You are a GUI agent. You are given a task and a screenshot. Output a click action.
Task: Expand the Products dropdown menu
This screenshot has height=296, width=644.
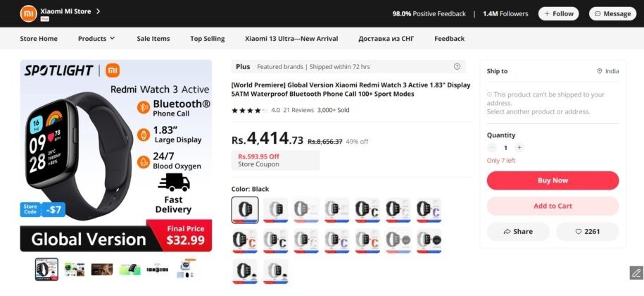click(x=96, y=39)
